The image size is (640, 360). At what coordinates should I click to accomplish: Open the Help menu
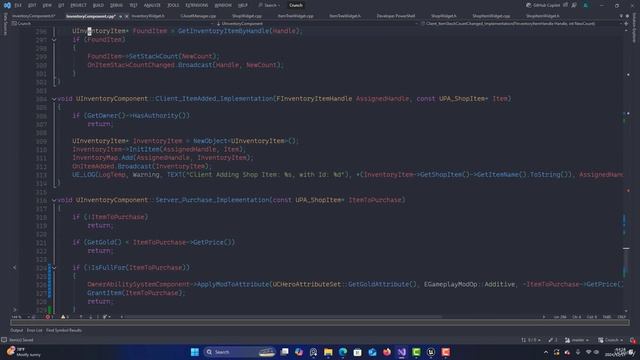(x=242, y=5)
